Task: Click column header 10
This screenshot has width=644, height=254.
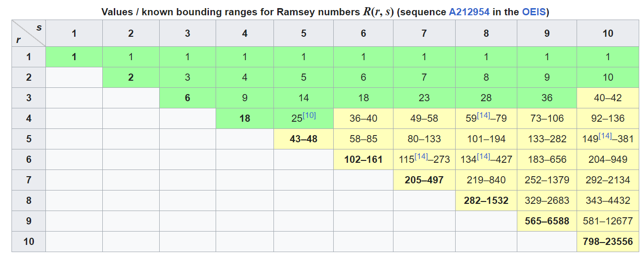Action: click(608, 33)
